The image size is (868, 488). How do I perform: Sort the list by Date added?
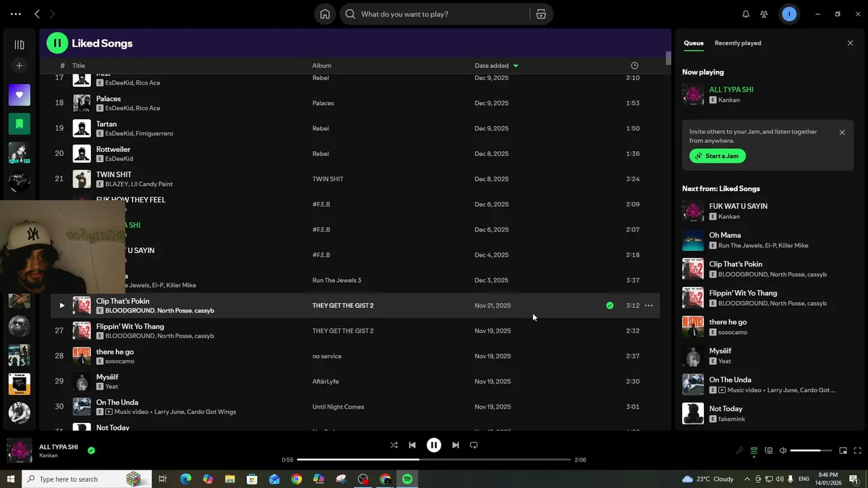[496, 66]
